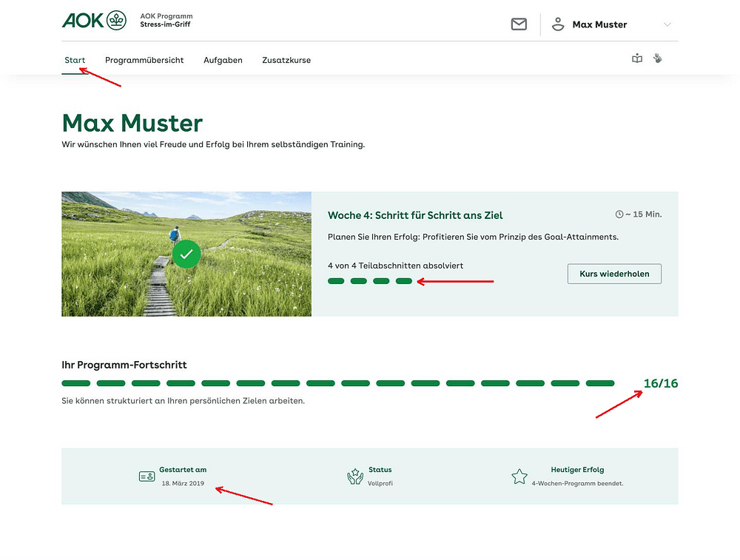The height and width of the screenshot is (560, 740).
Task: Click the Ihr Programm-Fortschritt progress bar
Action: pos(338,383)
